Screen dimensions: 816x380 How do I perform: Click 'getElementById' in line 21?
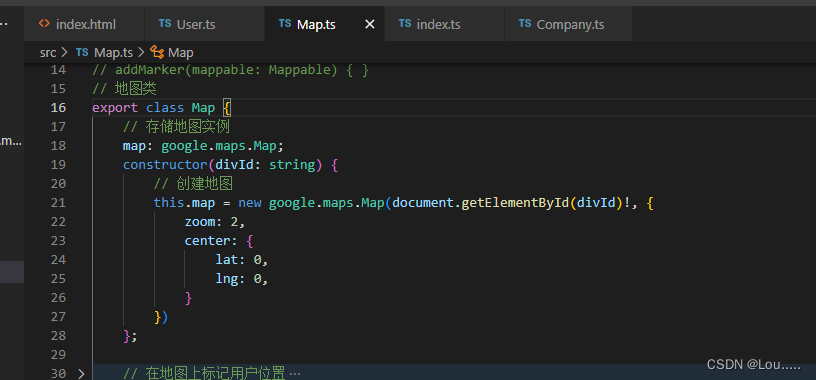pyautogui.click(x=515, y=202)
